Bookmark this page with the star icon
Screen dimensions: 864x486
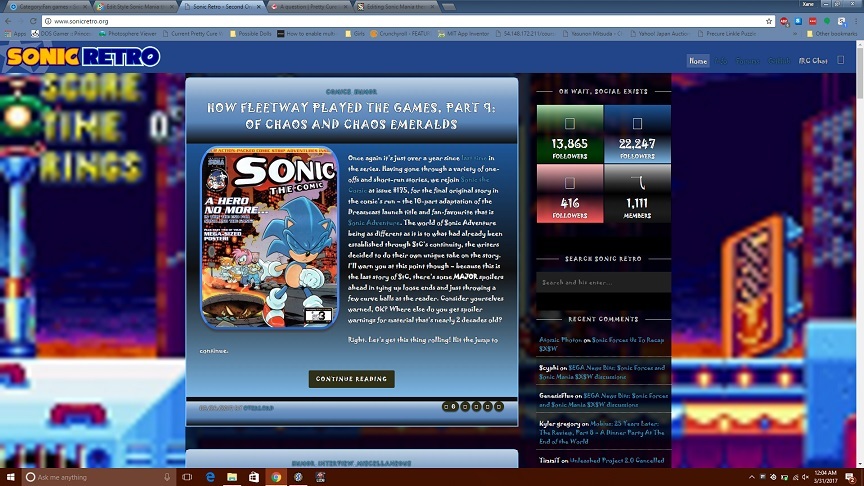769,21
